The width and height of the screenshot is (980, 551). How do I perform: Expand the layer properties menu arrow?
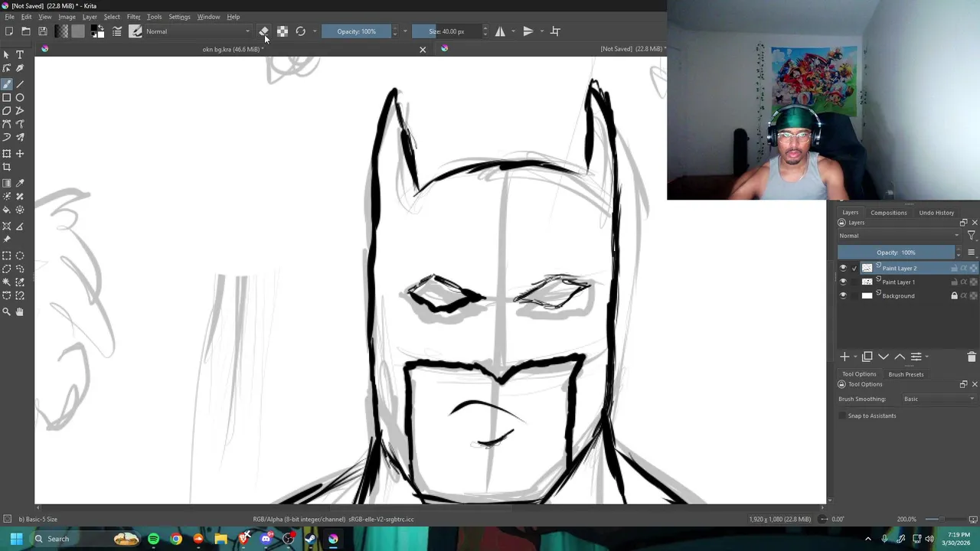coord(926,357)
